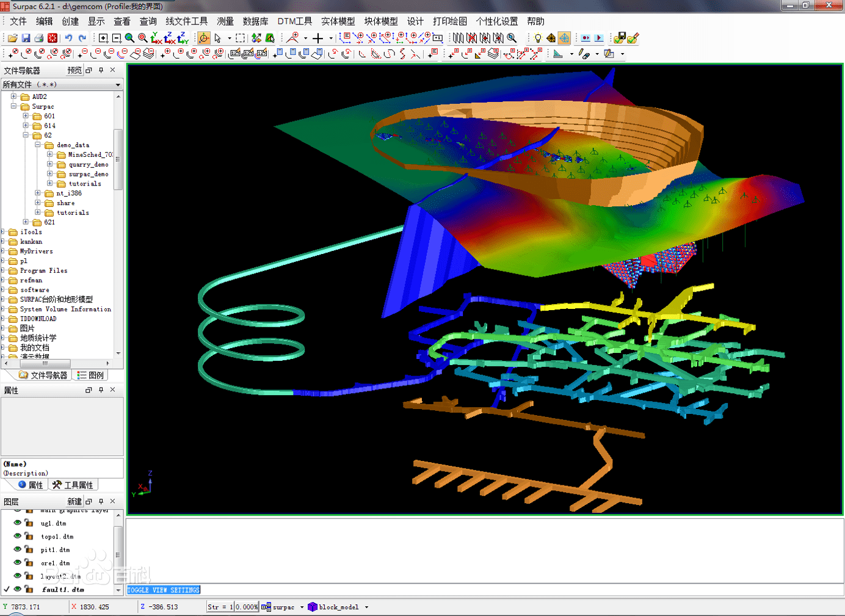
Task: Click the 新建 button in layers panel
Action: (x=74, y=501)
